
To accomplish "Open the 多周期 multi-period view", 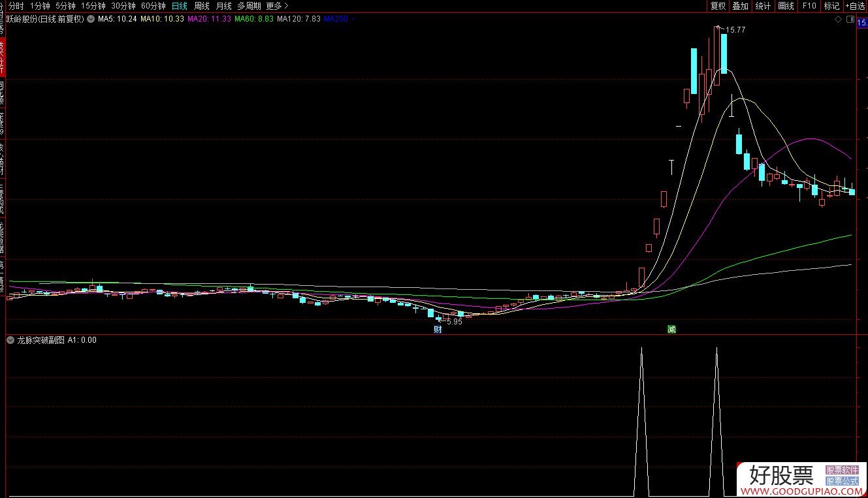I will click(249, 6).
